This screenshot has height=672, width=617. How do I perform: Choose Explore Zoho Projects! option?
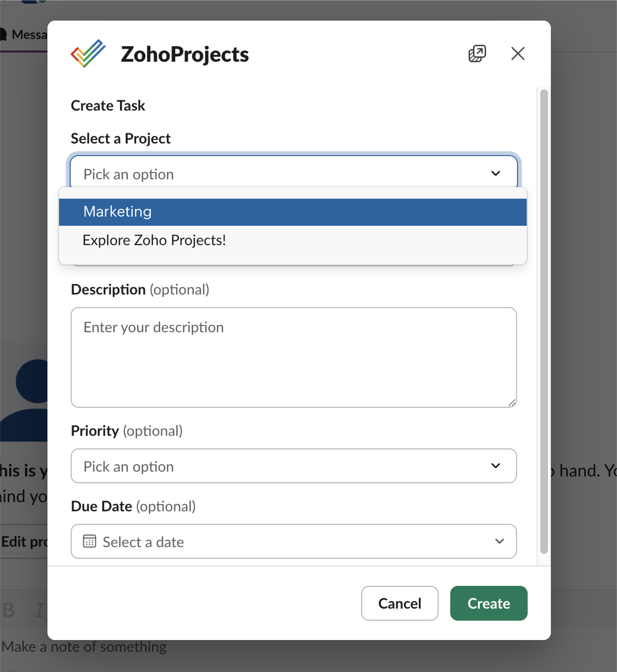pyautogui.click(x=292, y=240)
